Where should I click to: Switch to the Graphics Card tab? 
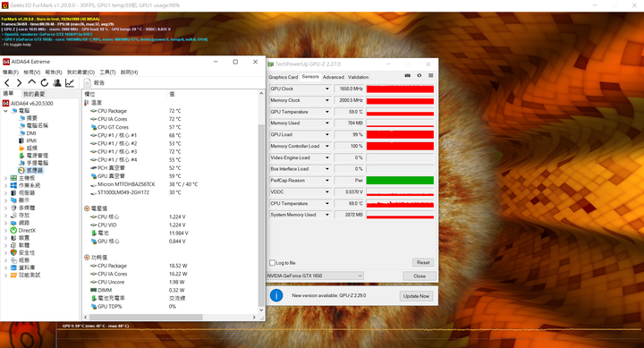pyautogui.click(x=283, y=77)
